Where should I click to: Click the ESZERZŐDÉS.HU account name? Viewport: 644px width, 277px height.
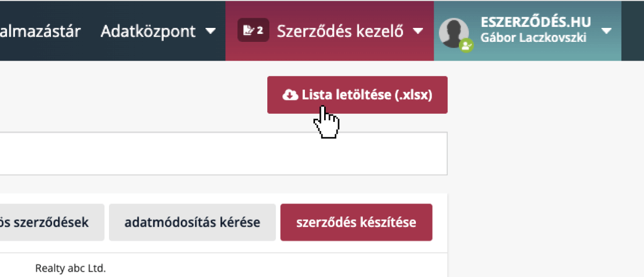tap(536, 23)
